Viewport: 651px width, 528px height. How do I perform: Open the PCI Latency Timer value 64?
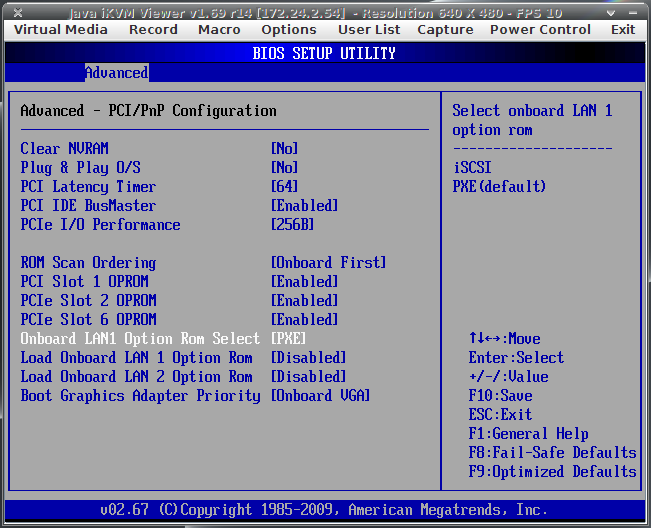285,187
